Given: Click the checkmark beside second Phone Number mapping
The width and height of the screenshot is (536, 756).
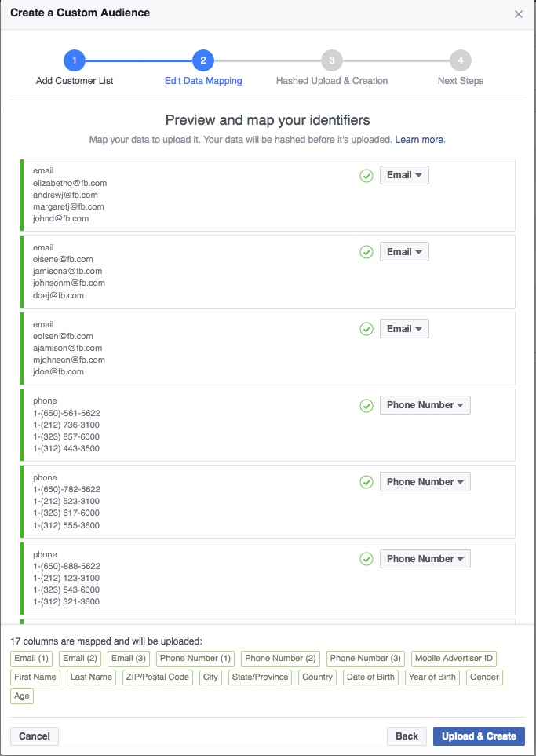Looking at the screenshot, I should click(x=366, y=482).
